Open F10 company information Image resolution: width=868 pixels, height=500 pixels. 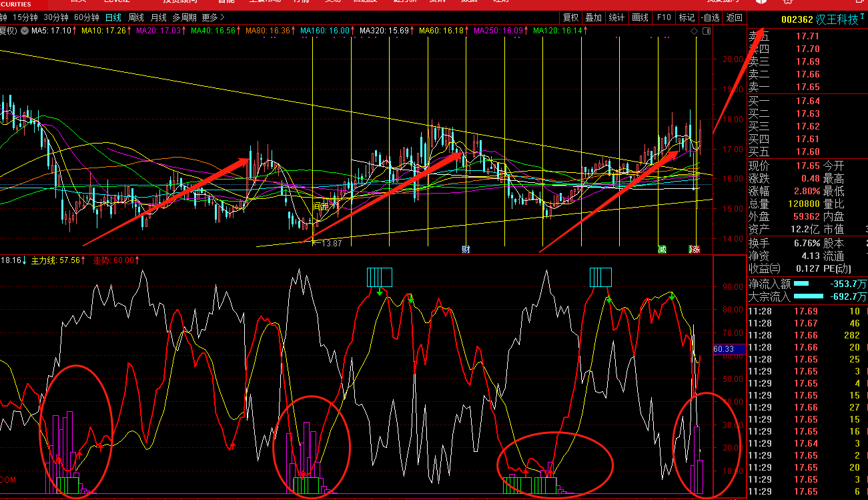point(663,17)
